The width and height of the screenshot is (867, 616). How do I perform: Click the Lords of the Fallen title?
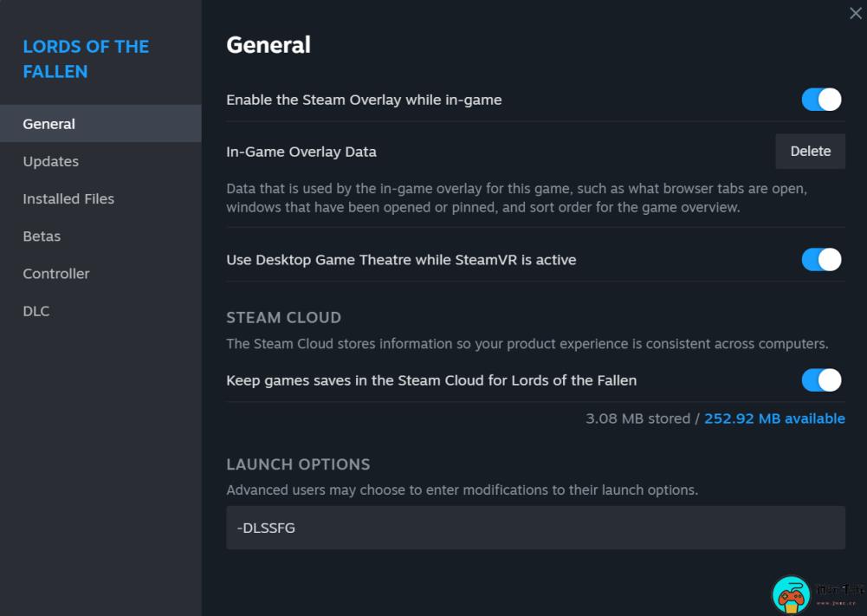86,59
